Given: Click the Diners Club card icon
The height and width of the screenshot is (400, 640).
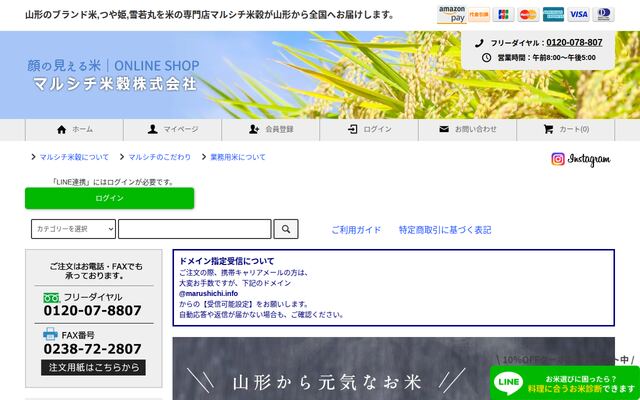Looking at the screenshot, I should pos(603,14).
